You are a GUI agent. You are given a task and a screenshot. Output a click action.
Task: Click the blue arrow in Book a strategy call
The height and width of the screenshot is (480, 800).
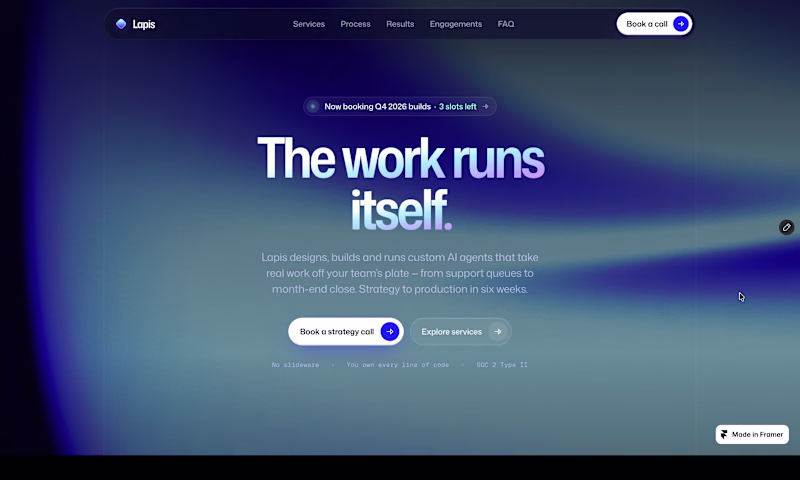click(390, 332)
